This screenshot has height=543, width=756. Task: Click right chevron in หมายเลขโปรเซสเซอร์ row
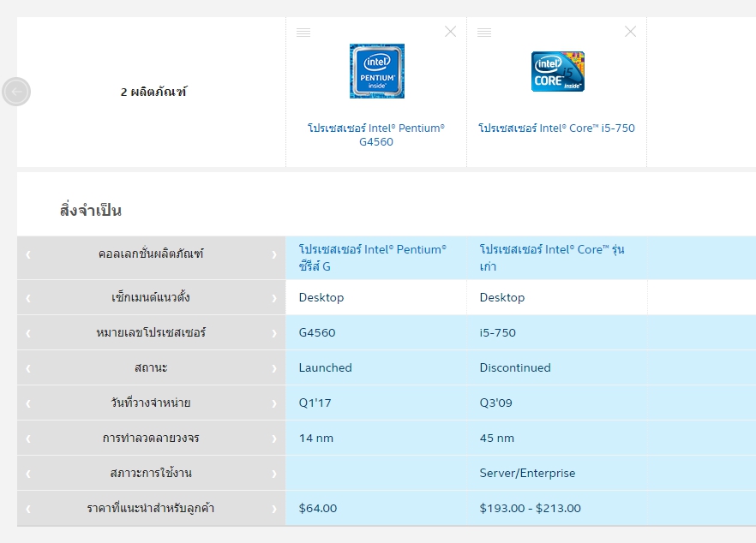[x=274, y=333]
